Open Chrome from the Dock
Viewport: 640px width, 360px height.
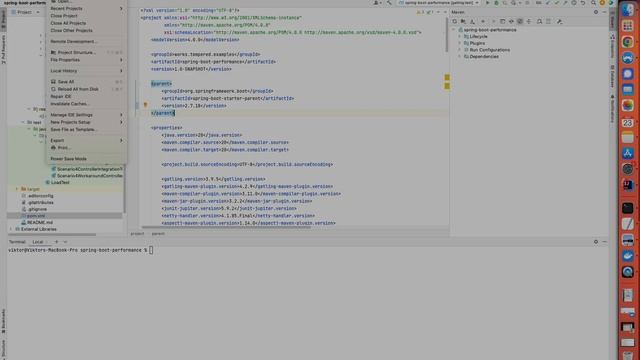[x=628, y=42]
